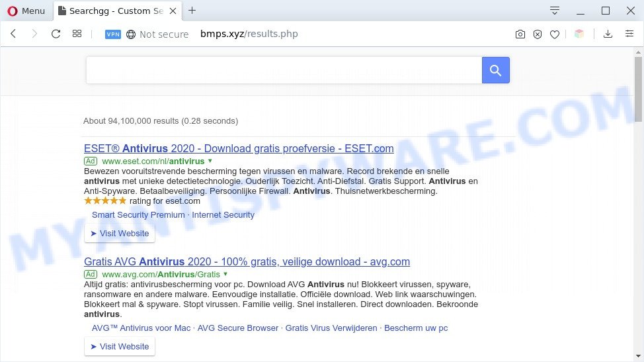Click the page search input field
This screenshot has height=362, width=644.
(284, 70)
